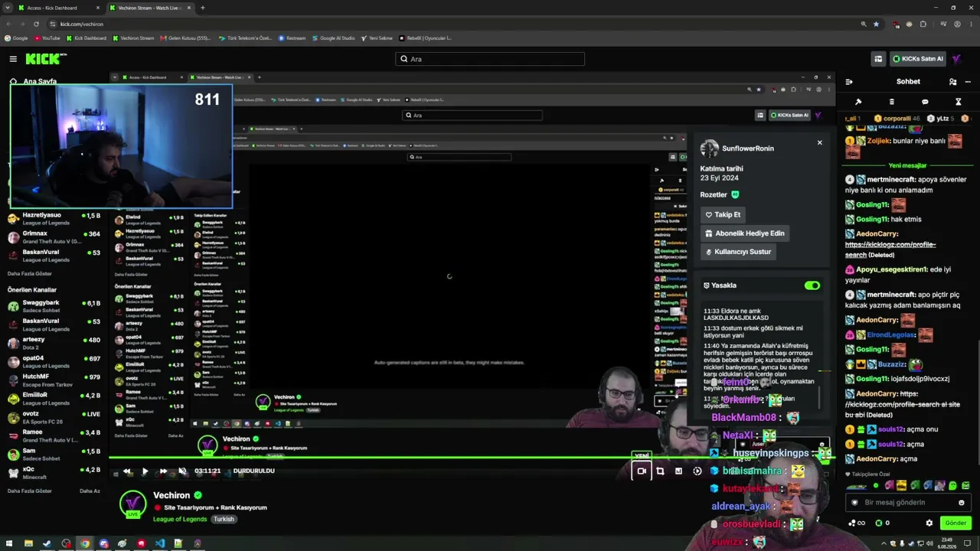Viewport: 980px width, 551px height.
Task: Open the Chrome tab search dropdown
Action: 8,8
